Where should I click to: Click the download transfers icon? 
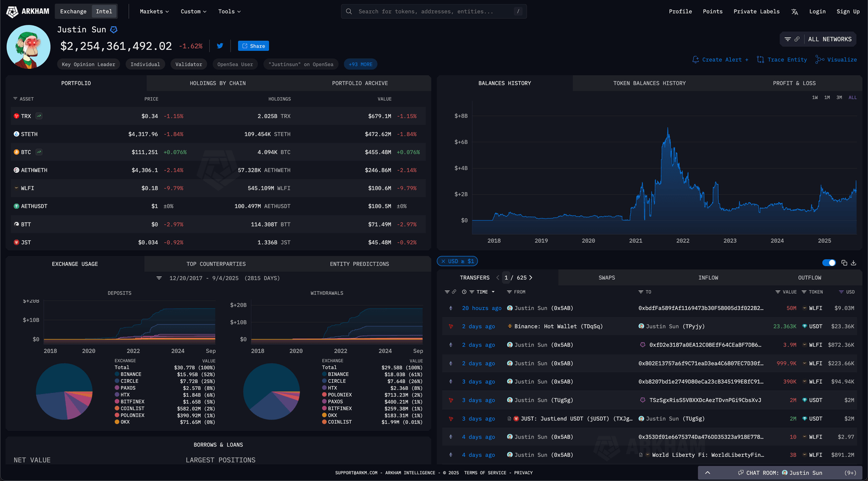[853, 263]
